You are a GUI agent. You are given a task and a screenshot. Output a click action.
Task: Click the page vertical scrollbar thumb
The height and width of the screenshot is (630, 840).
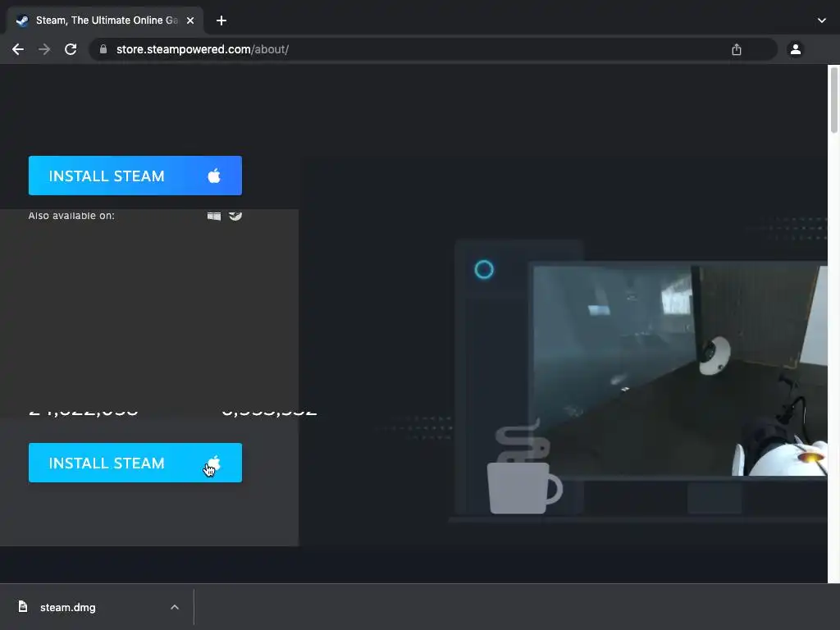point(833,99)
